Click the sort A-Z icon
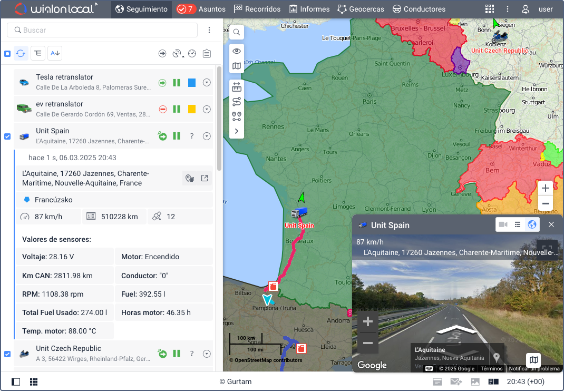Screen dimensions: 564x392 55,53
